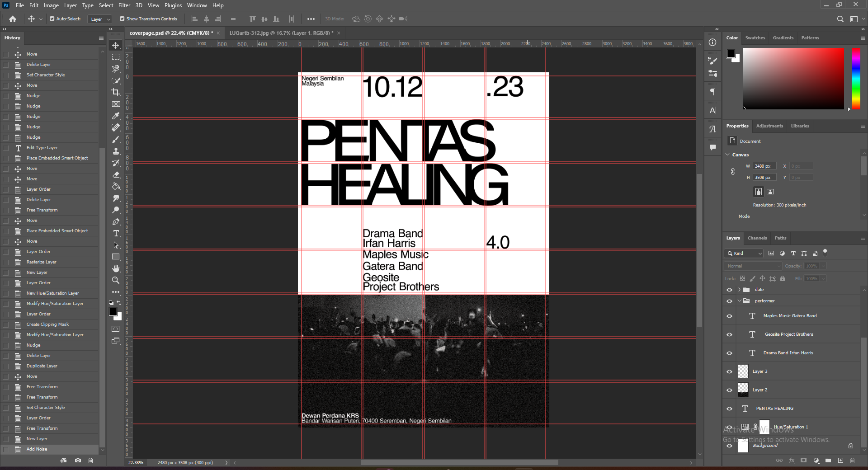Image resolution: width=868 pixels, height=470 pixels.
Task: Hide the Background layer
Action: click(729, 446)
